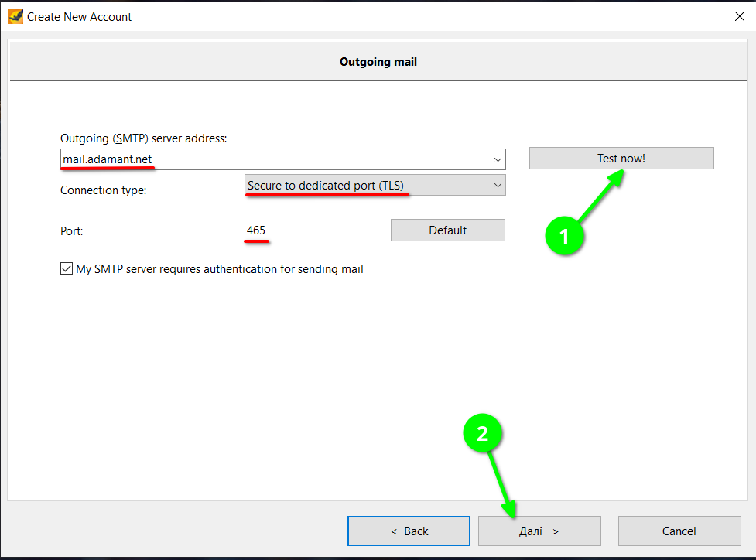Click The Bat! icon in title bar

(15, 16)
